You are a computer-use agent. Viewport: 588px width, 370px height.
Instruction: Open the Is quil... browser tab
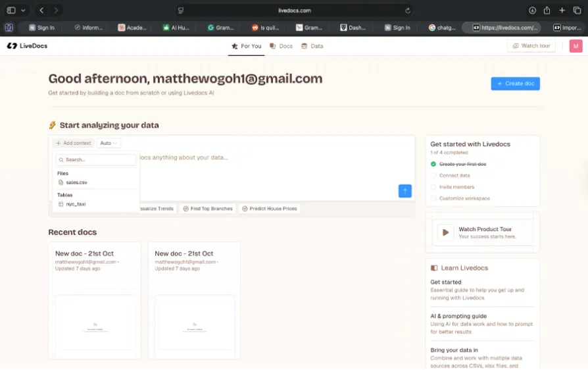(265, 28)
